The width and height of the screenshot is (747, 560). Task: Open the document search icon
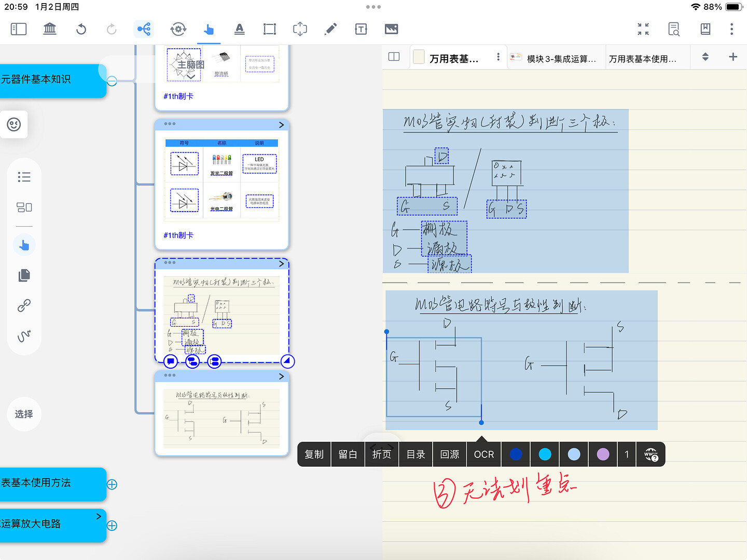tap(674, 29)
